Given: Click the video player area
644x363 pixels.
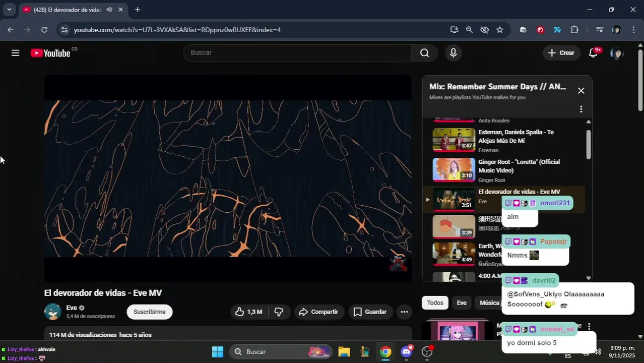Looking at the screenshot, I should point(228,178).
